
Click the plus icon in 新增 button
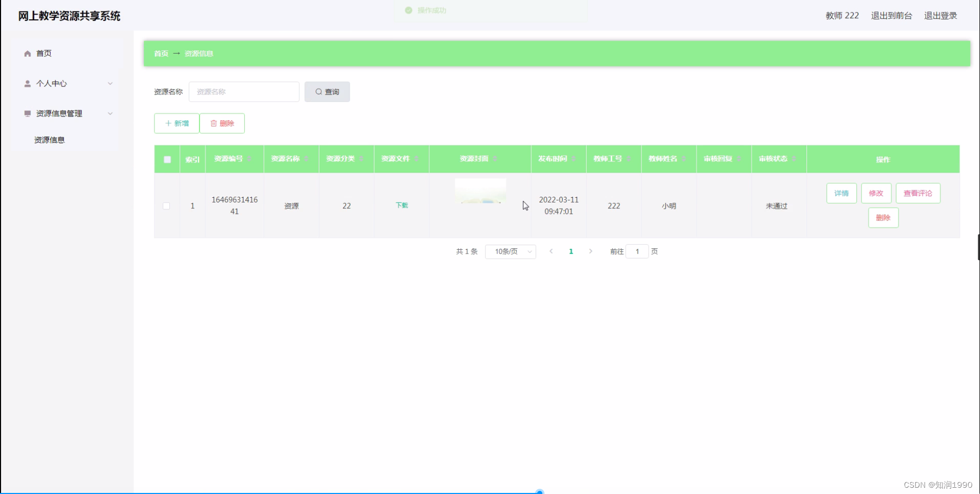(x=167, y=123)
